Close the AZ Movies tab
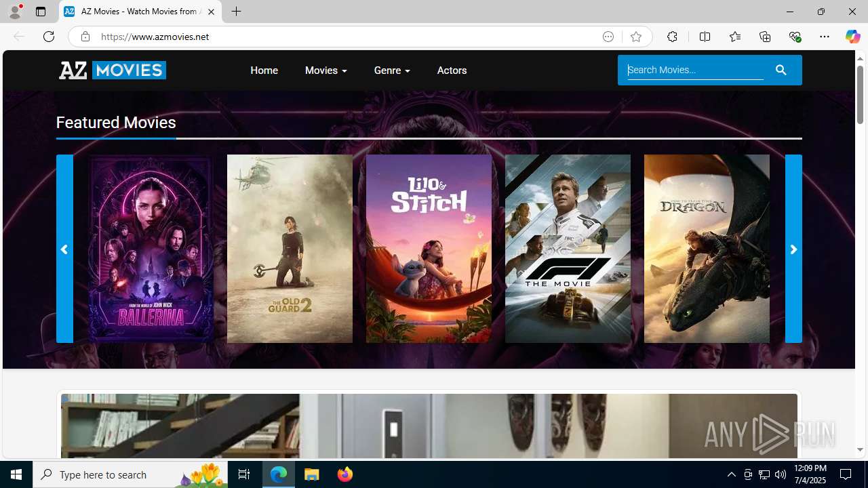Screen dimensions: 868x488 [x=211, y=12]
